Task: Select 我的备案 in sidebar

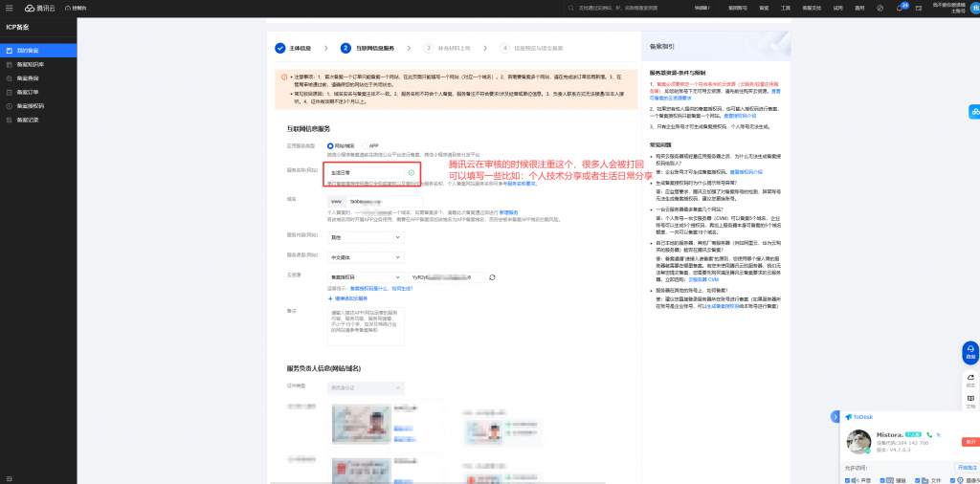Action: tap(38, 51)
